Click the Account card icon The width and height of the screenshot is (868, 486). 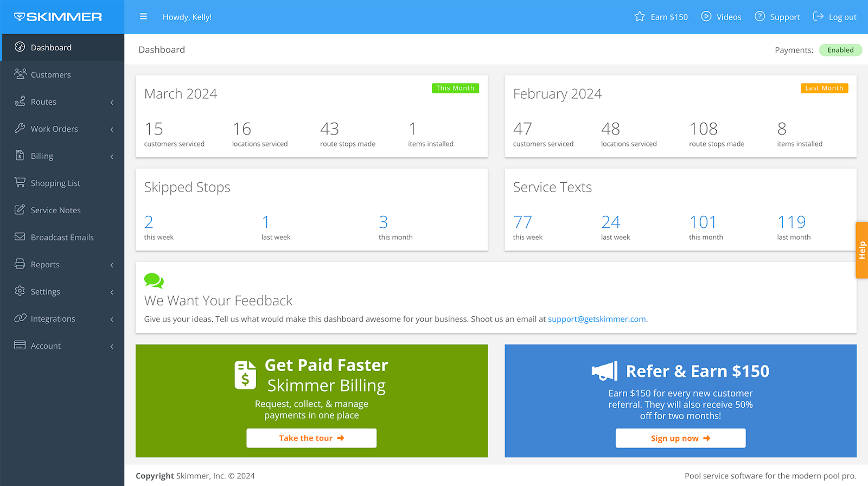(20, 345)
